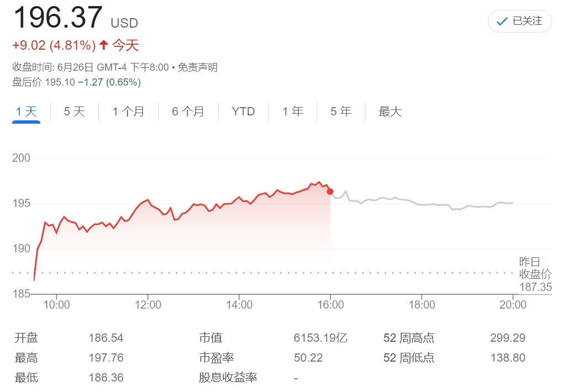Click the 16:00 time axis label
Viewport: 563px width, 392px height.
[330, 304]
